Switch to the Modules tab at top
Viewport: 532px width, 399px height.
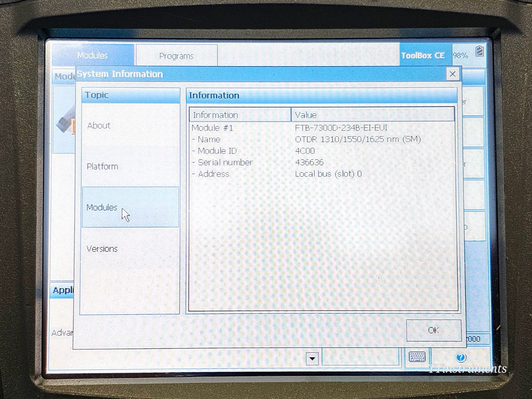[93, 55]
